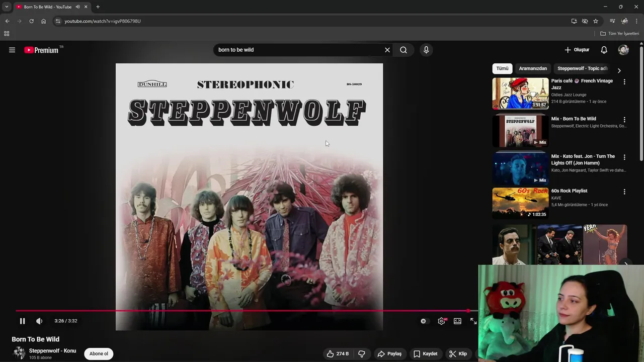Click the address bar URL youtube.com/watch
Image resolution: width=644 pixels, height=362 pixels.
103,21
